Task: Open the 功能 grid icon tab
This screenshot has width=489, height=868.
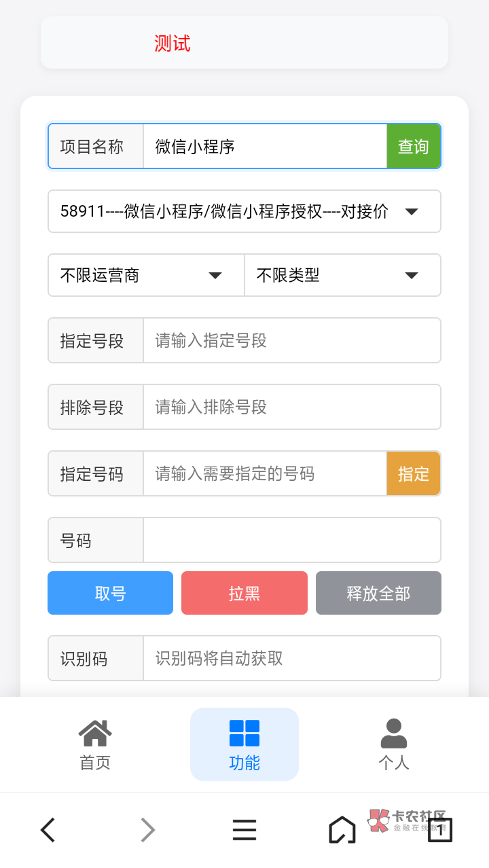Action: [x=244, y=744]
